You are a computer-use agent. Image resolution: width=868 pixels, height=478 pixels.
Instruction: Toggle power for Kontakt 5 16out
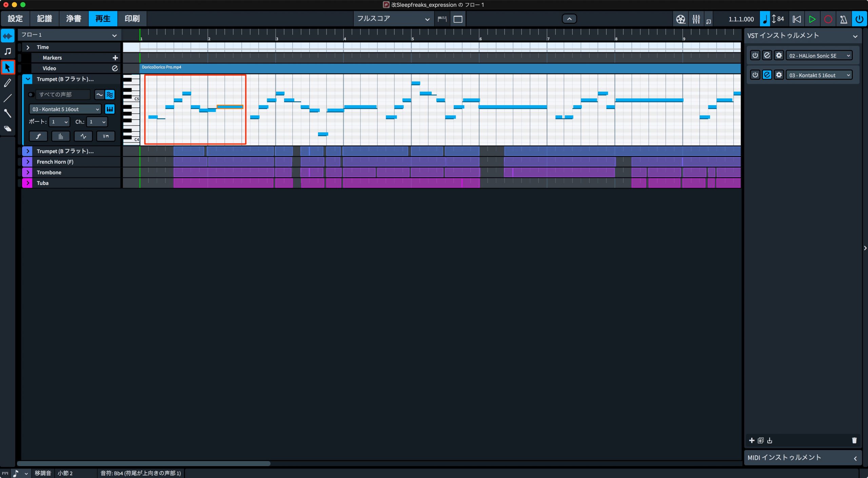pyautogui.click(x=755, y=75)
